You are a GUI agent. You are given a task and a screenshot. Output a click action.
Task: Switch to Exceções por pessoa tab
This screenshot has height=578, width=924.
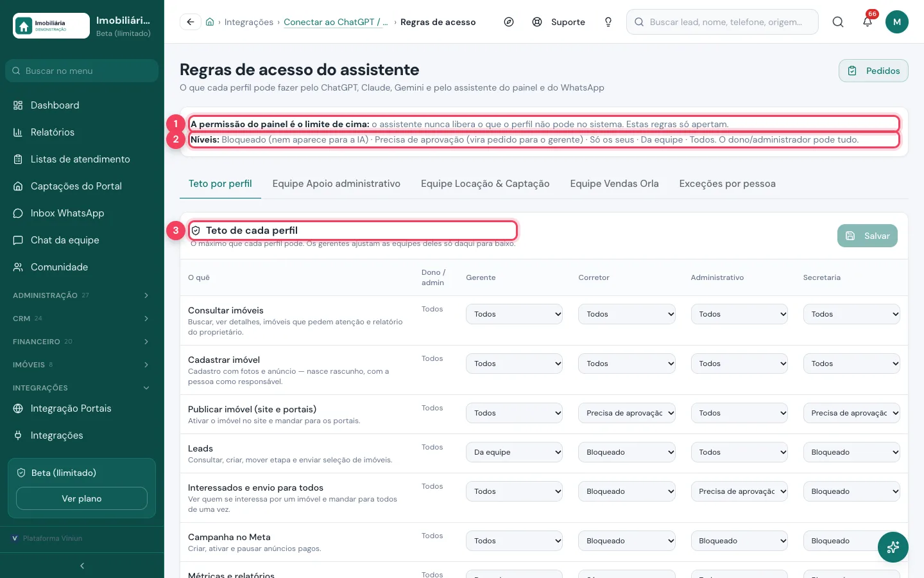point(728,184)
